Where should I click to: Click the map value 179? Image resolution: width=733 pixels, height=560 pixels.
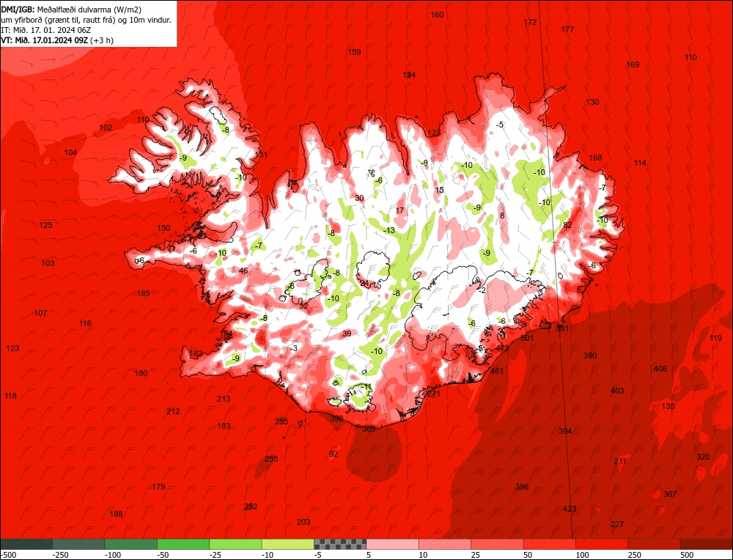click(158, 487)
